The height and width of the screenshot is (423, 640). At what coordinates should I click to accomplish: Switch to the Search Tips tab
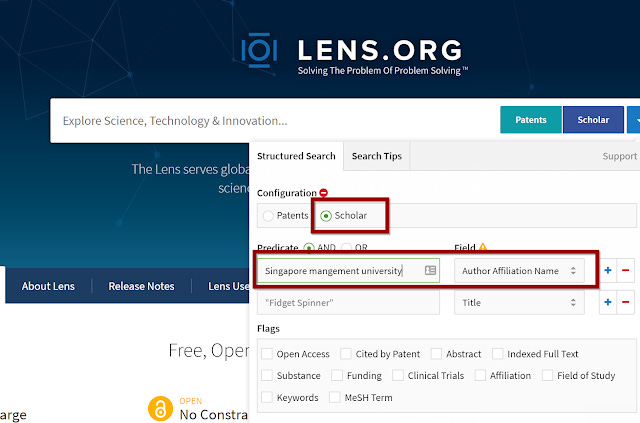click(377, 156)
